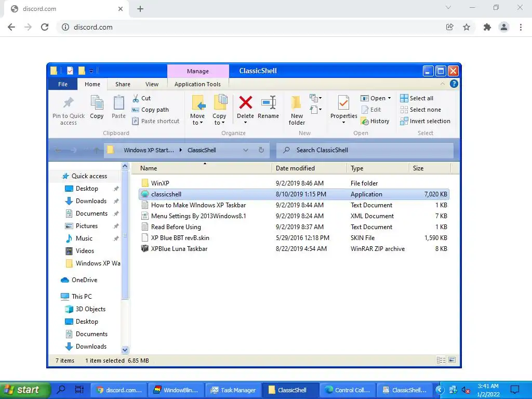Screen dimensions: 532x399
Task: Bookmark this page with the star icon
Action: (467, 27)
